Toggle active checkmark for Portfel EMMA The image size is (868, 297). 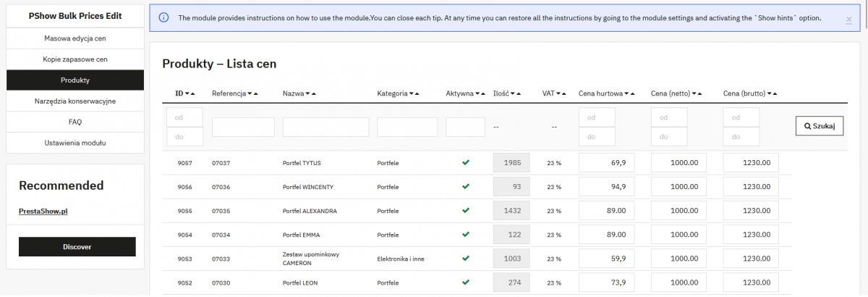click(466, 234)
